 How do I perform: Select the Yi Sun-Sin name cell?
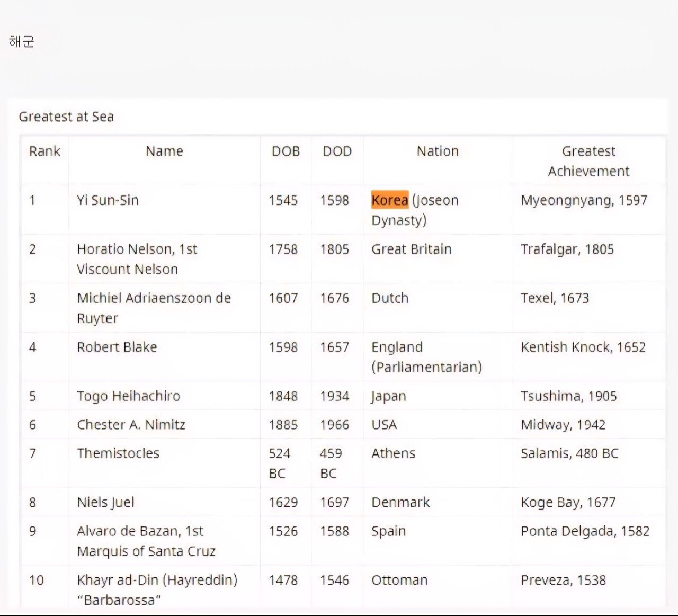pos(108,200)
